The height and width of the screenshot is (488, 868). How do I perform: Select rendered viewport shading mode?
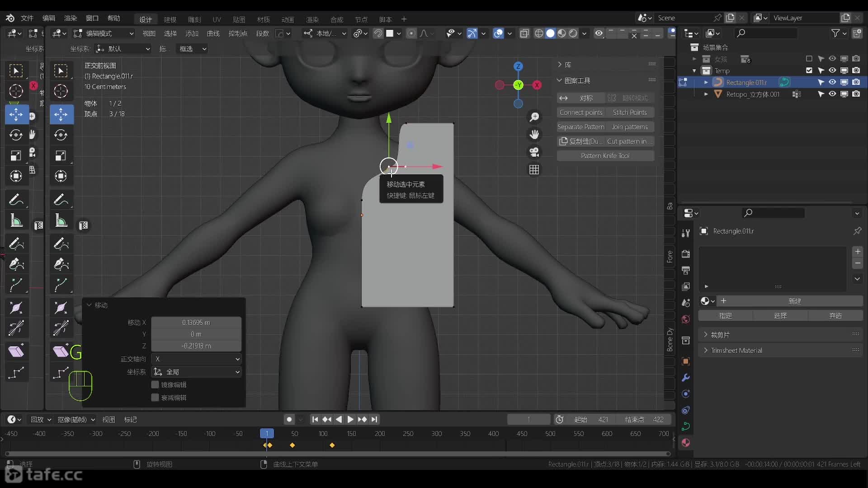[x=573, y=33]
